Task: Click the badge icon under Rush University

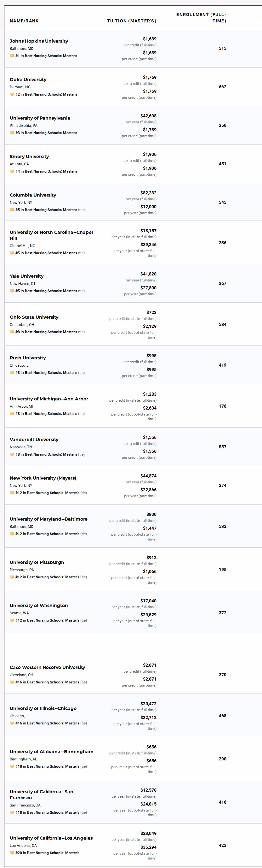Action: pos(12,373)
